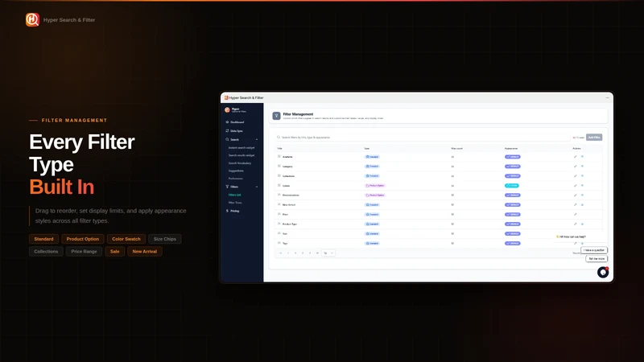Click the blue action icon in Product Type row
Viewport: 644px width, 362px height.
coord(582,224)
